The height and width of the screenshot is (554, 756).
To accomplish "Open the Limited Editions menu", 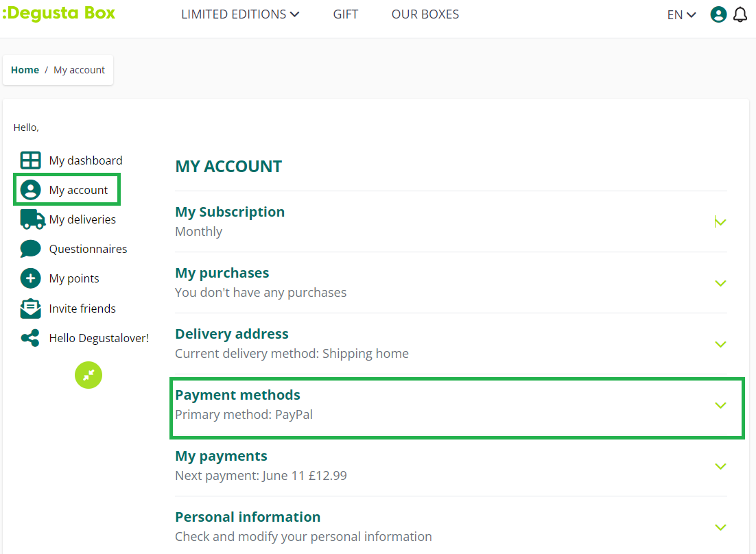I will [240, 14].
